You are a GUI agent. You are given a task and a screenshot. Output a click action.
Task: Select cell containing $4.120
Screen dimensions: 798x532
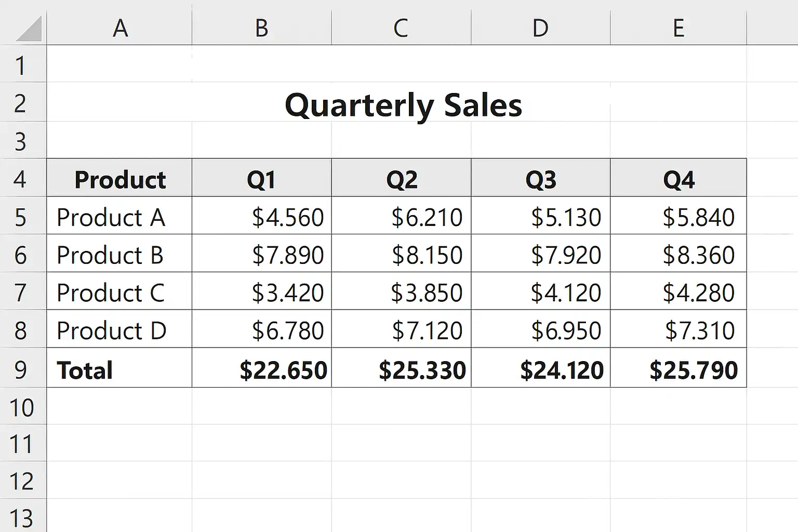565,292
